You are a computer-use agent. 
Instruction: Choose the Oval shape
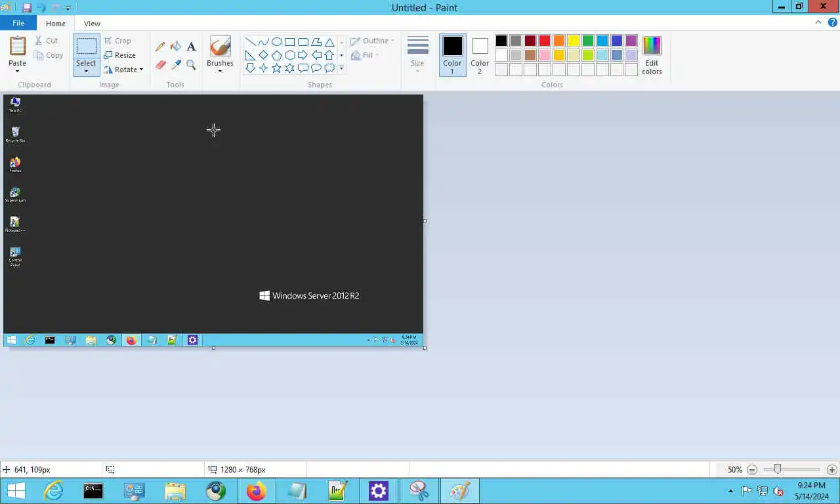276,42
